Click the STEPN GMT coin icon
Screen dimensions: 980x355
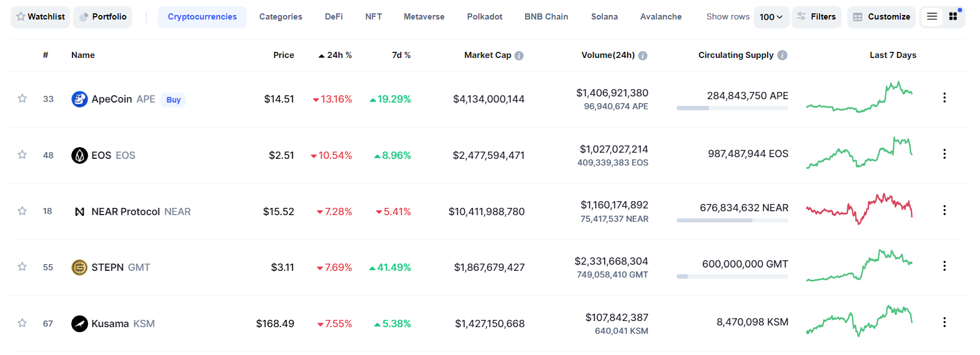(x=79, y=268)
